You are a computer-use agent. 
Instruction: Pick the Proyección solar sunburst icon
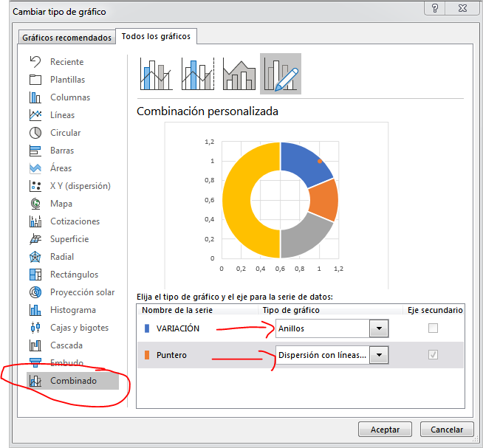[35, 292]
